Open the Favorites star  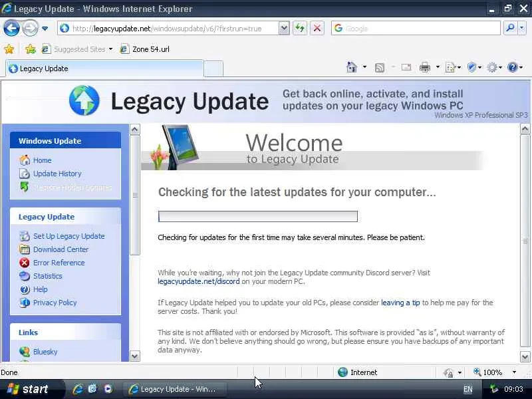tap(9, 49)
